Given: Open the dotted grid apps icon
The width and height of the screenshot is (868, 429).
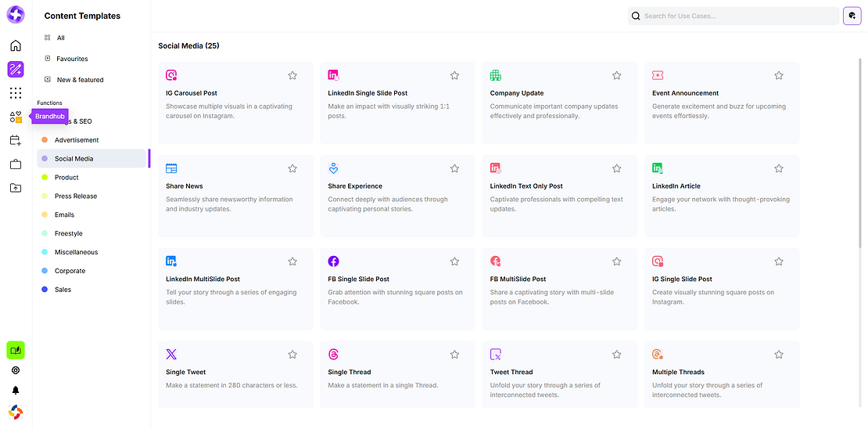Looking at the screenshot, I should [x=16, y=93].
